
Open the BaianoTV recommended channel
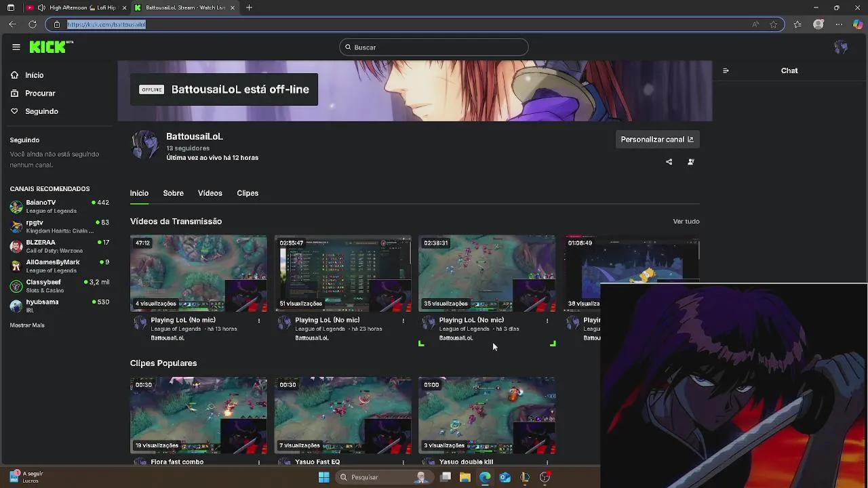click(x=59, y=206)
